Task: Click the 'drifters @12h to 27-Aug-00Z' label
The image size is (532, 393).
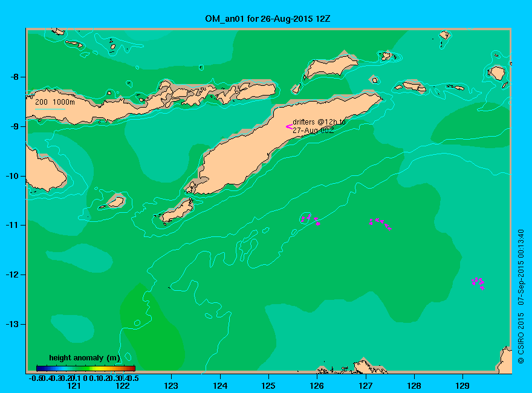Action: pyautogui.click(x=319, y=126)
